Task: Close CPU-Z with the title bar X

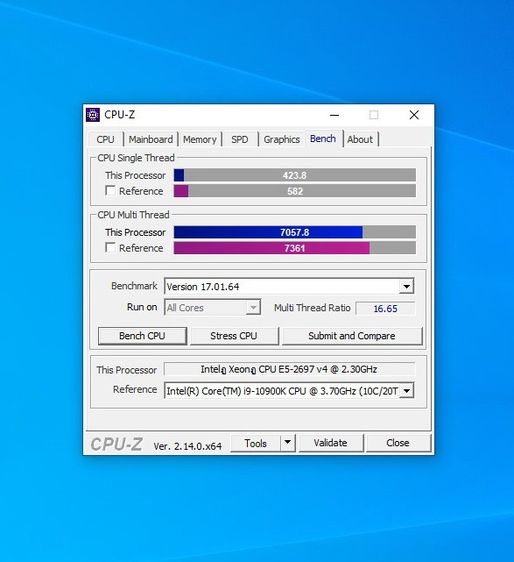Action: [414, 115]
